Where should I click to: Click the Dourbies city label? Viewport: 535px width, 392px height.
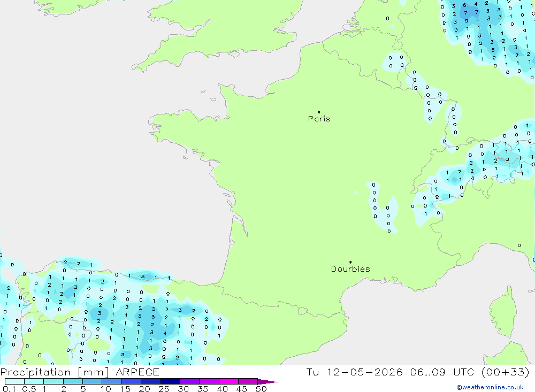click(x=350, y=269)
